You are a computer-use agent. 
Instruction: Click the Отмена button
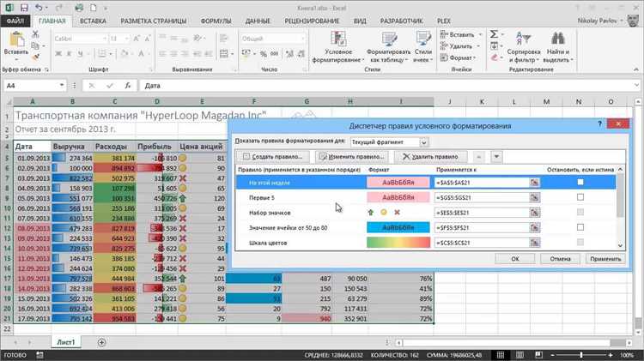point(560,259)
